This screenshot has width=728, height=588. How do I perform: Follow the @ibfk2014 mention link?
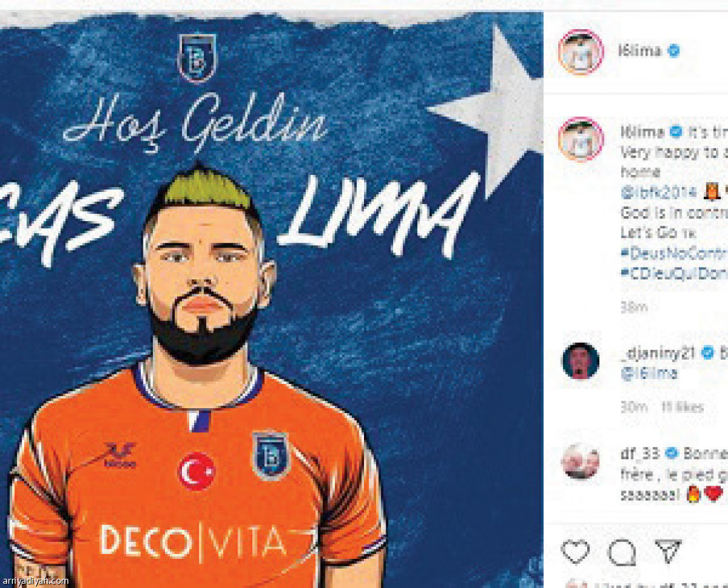pyautogui.click(x=658, y=192)
